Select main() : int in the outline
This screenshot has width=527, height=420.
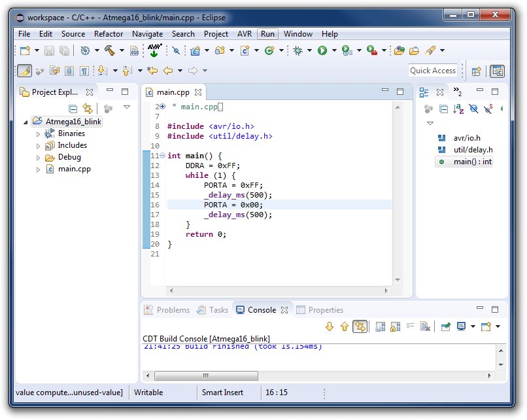coord(464,162)
